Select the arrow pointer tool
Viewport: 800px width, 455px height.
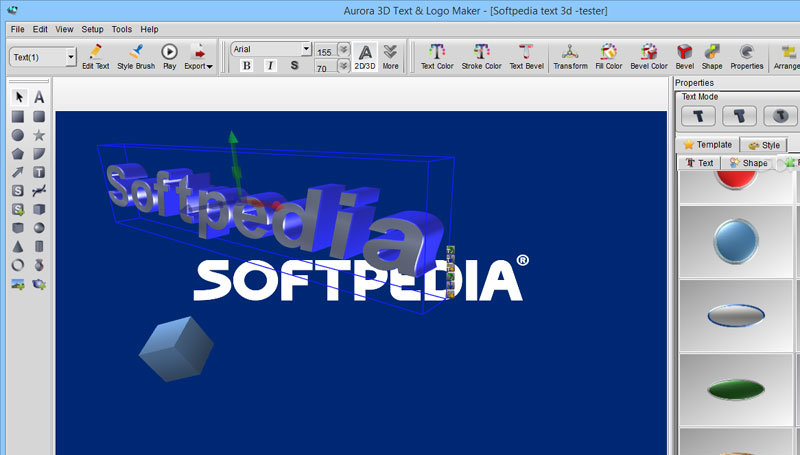[x=18, y=97]
